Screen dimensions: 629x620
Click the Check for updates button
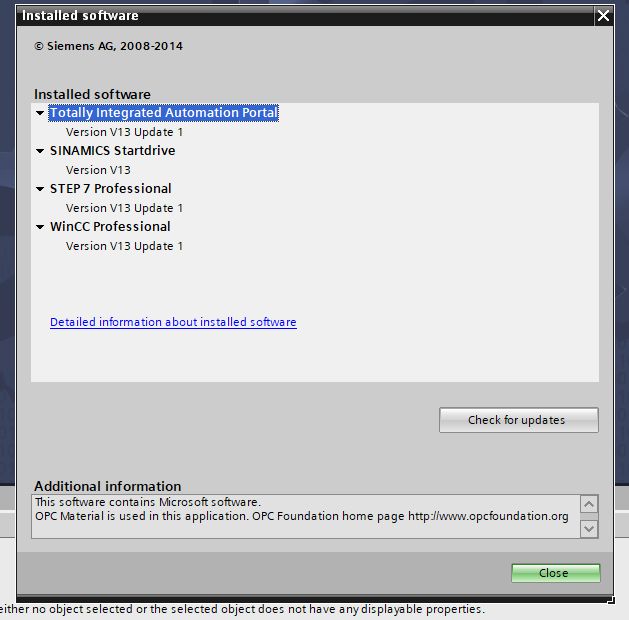(519, 420)
